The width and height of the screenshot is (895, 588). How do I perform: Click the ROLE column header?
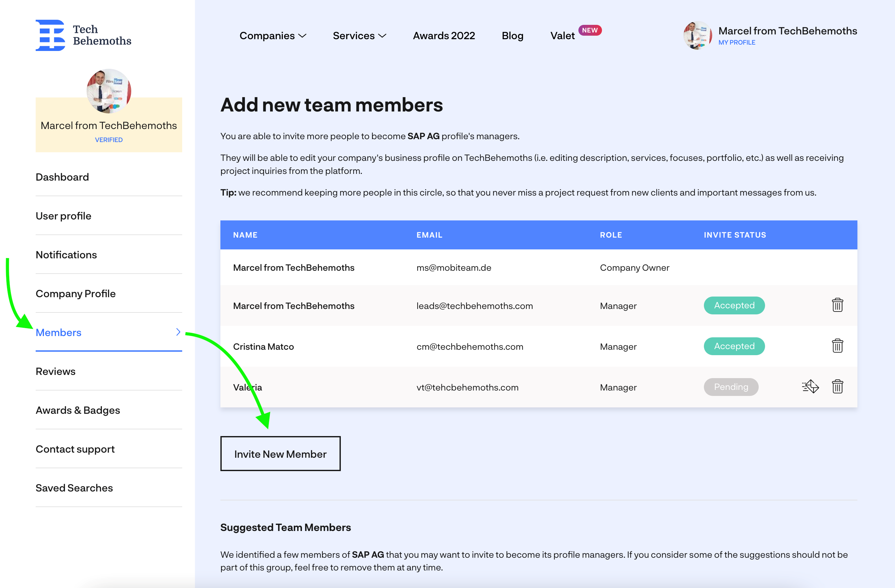click(x=611, y=235)
